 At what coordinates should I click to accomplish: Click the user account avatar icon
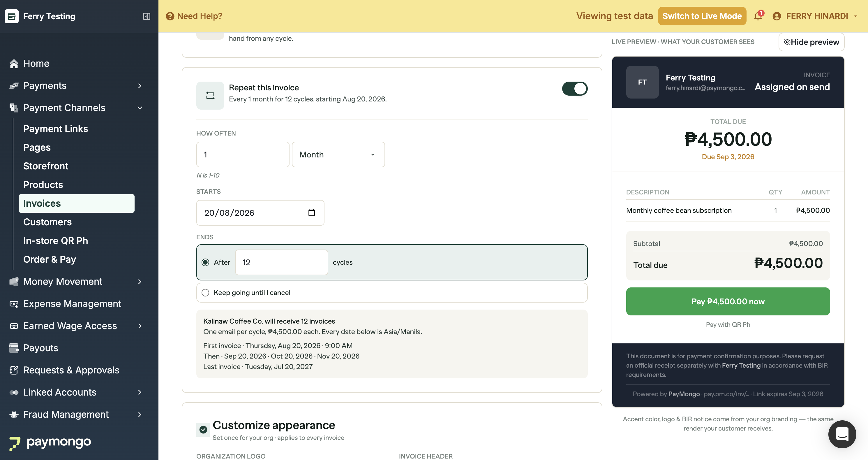[x=777, y=16]
